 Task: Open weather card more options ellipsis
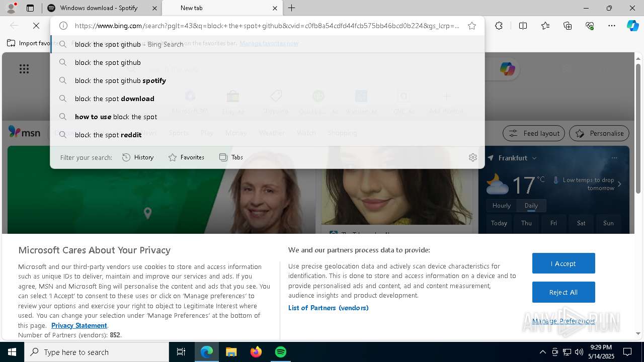(x=614, y=158)
